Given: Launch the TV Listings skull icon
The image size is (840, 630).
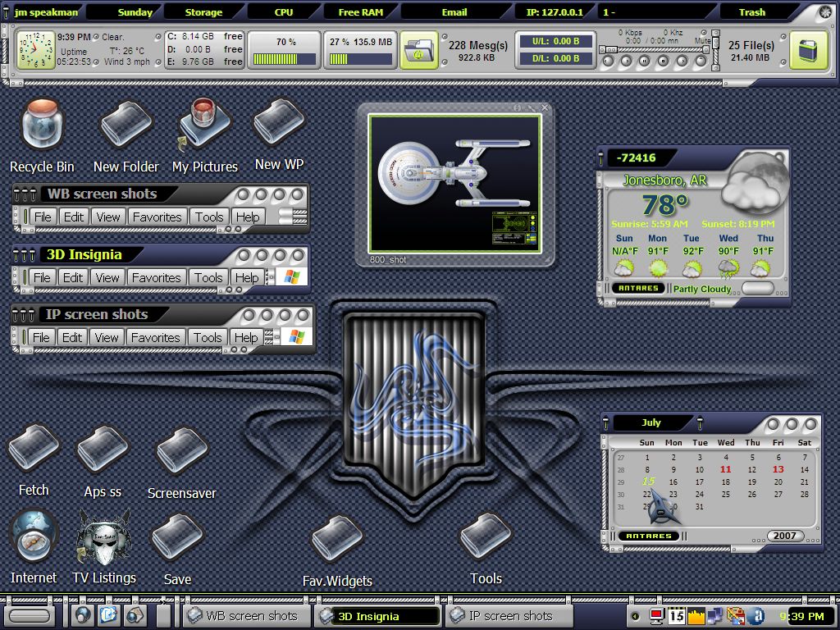Looking at the screenshot, I should tap(104, 537).
